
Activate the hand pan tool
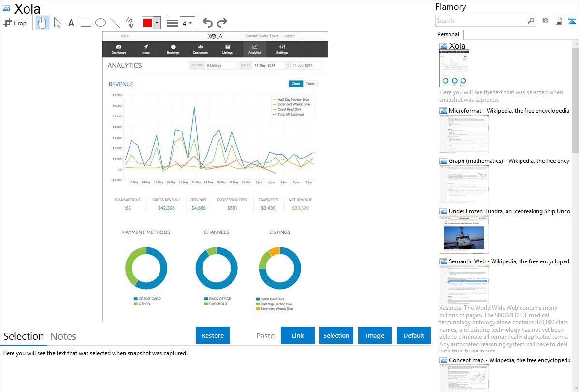[43, 23]
